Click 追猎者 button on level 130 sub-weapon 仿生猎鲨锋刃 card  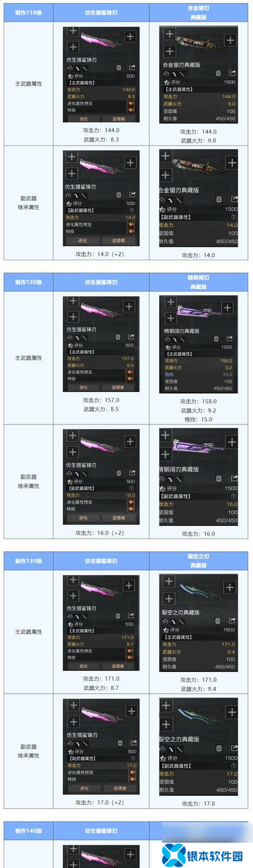point(120,788)
